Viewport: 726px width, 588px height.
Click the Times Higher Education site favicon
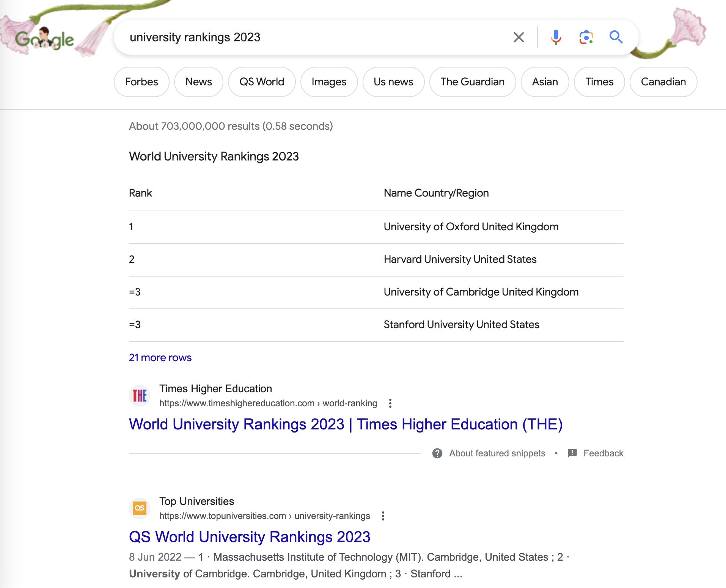coord(140,396)
